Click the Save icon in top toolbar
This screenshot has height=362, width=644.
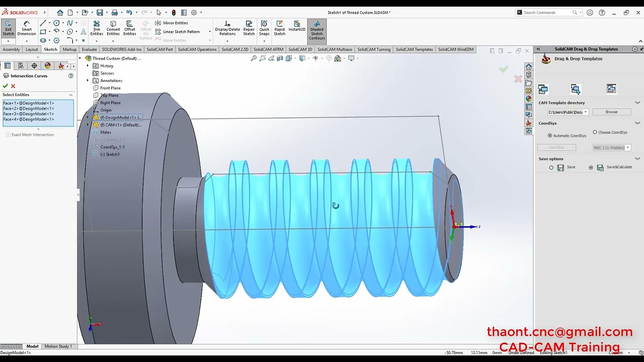click(x=100, y=13)
